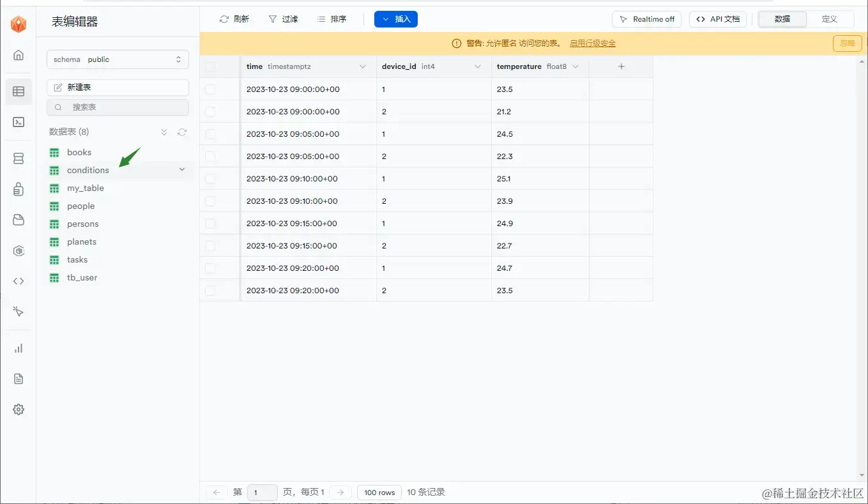
Task: Toggle the Realtime off button
Action: 647,19
